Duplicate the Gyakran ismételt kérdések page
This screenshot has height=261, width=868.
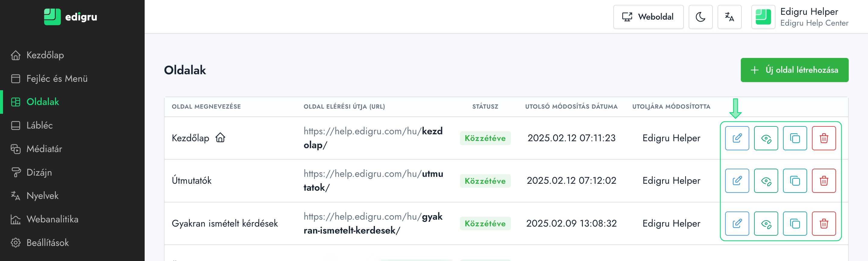[795, 224]
